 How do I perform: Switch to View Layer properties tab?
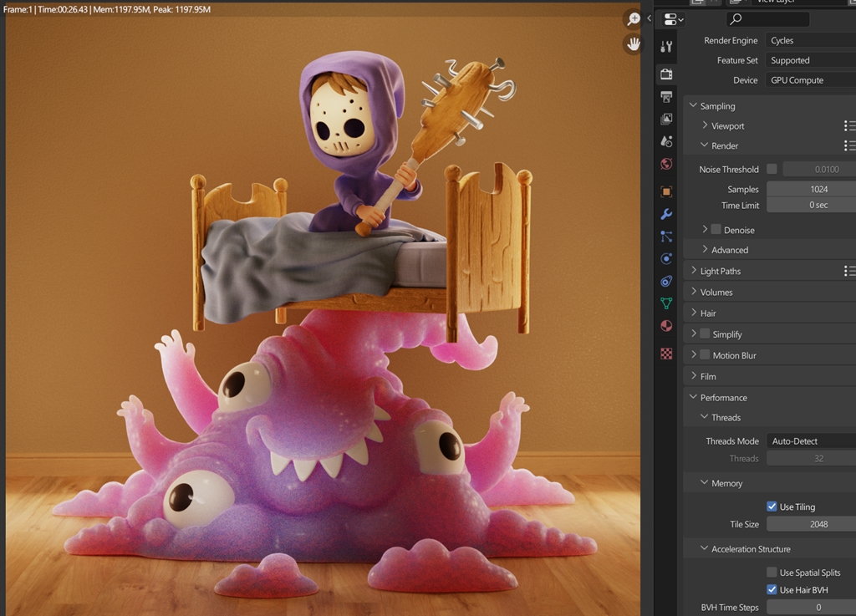coord(666,120)
